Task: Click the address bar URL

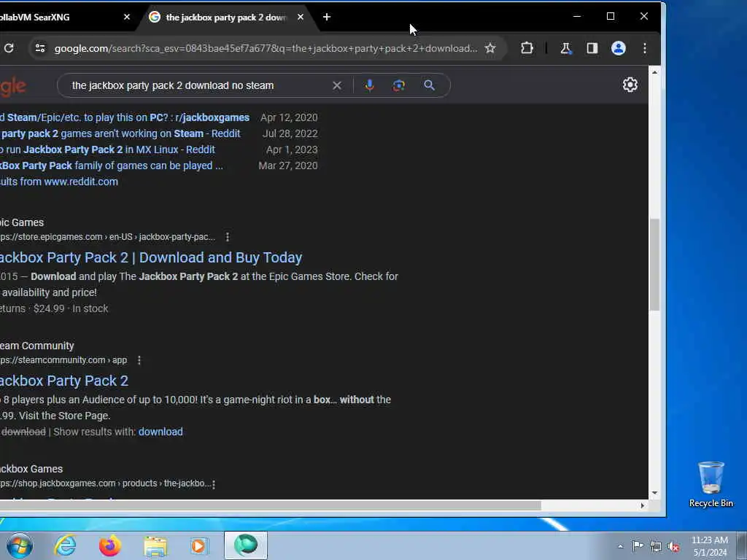Action: pyautogui.click(x=266, y=49)
